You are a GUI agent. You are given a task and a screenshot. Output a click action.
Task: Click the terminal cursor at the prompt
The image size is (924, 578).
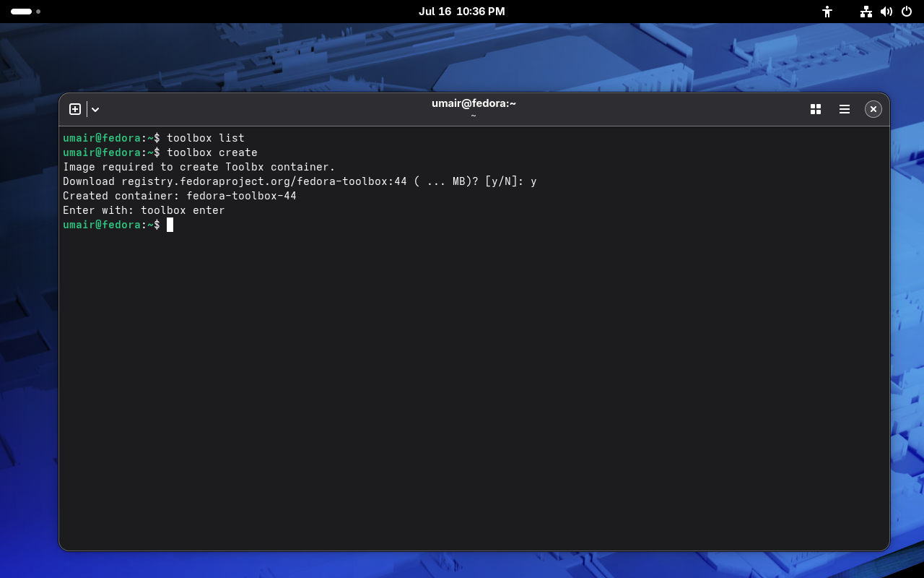click(x=170, y=225)
